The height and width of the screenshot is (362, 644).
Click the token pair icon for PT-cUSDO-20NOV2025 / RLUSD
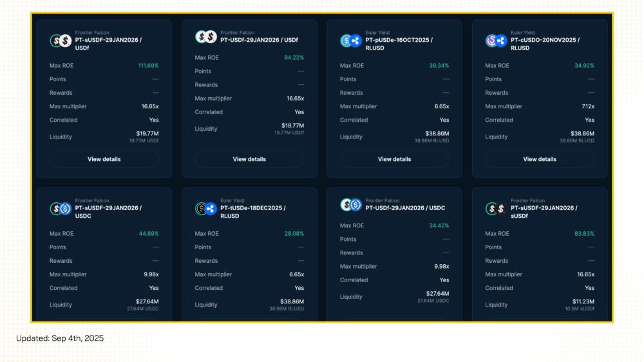click(496, 41)
